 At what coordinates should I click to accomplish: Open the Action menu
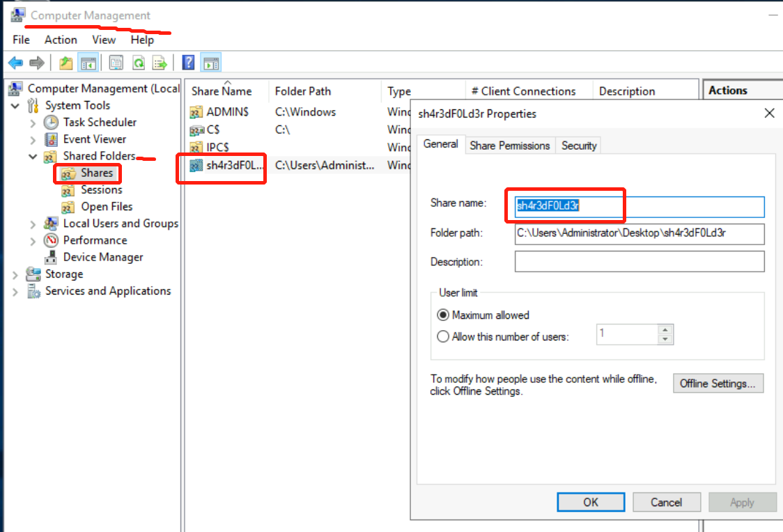tap(61, 40)
